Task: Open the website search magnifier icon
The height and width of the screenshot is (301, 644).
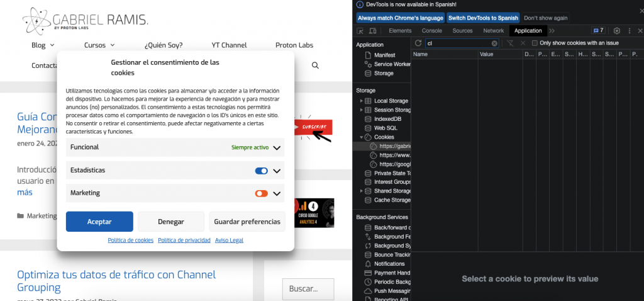Action: pyautogui.click(x=315, y=65)
